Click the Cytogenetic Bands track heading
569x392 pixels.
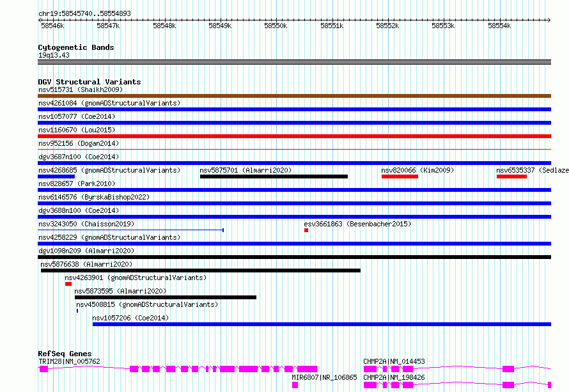[76, 47]
